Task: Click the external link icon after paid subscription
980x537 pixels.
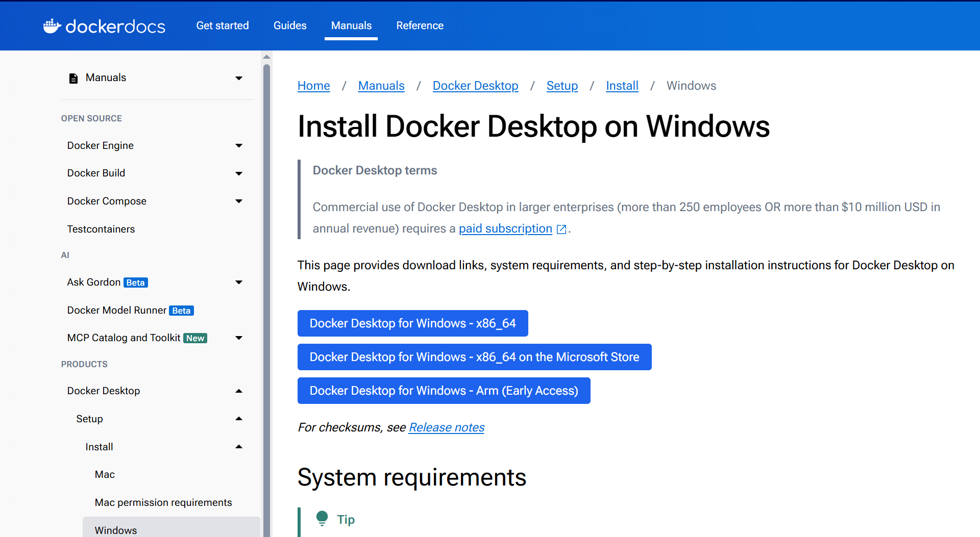Action: [561, 229]
